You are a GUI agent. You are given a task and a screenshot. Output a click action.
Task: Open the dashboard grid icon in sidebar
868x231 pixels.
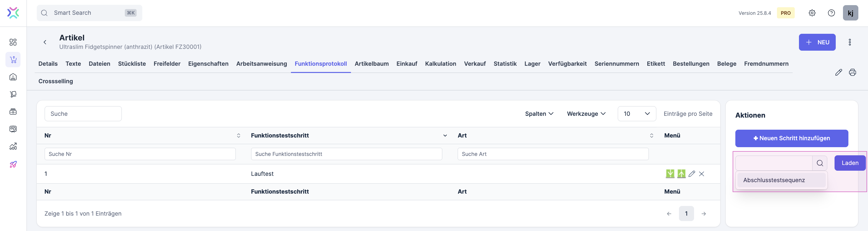(13, 42)
